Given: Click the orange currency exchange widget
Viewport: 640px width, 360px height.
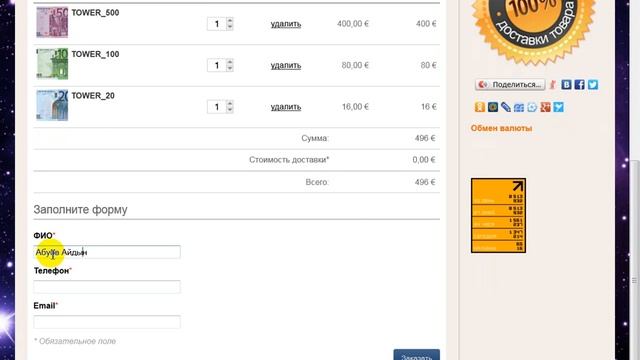Looking at the screenshot, I should coord(498,215).
